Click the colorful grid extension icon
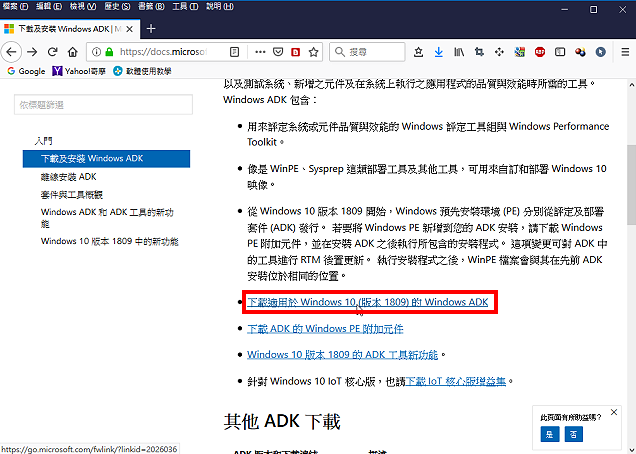 tap(520, 52)
